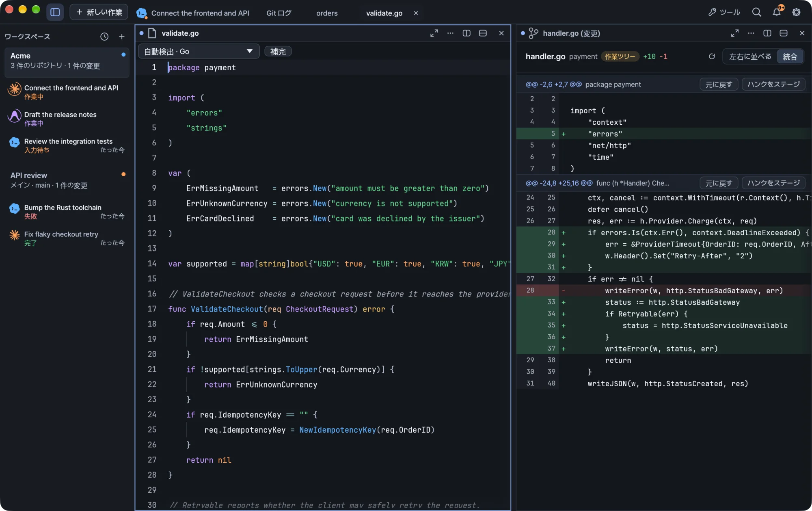
Task: Switch to the Git ログ tab
Action: (x=279, y=13)
